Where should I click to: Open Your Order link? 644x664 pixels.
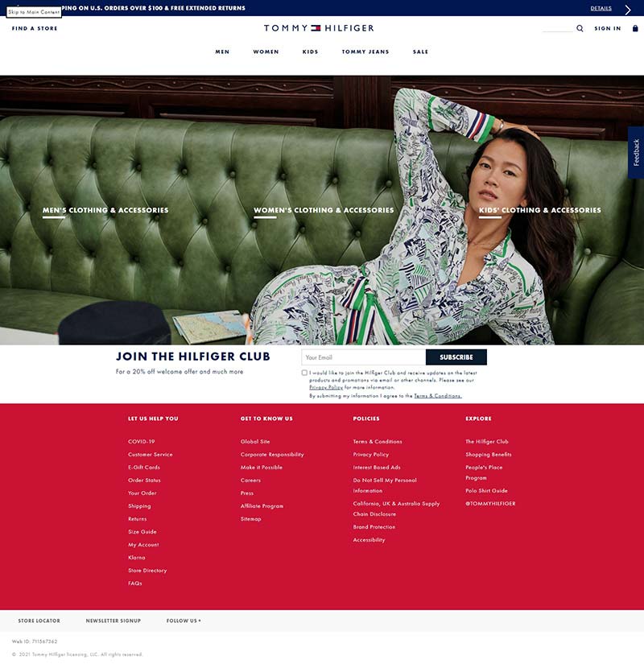tap(142, 493)
